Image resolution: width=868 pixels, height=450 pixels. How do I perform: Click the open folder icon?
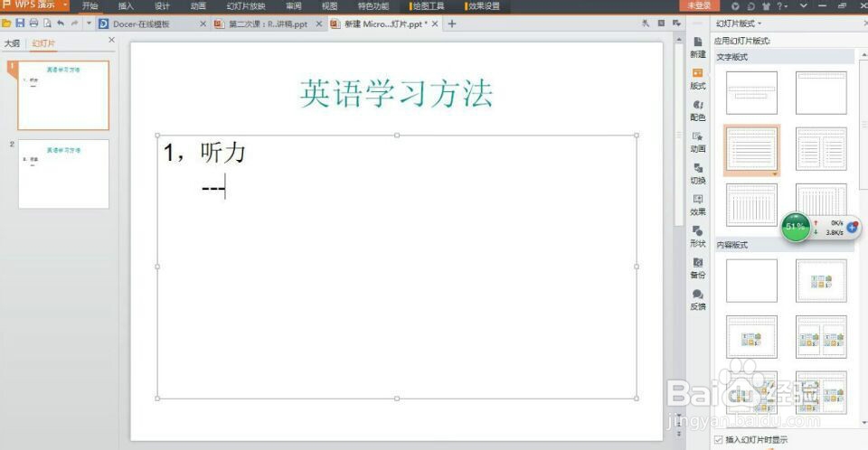coord(6,23)
